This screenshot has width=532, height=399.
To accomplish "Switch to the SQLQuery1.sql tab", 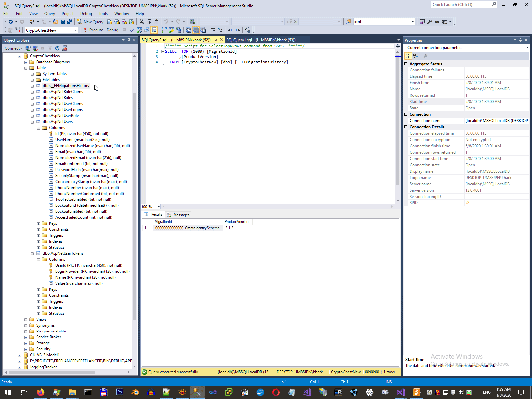I will click(261, 40).
